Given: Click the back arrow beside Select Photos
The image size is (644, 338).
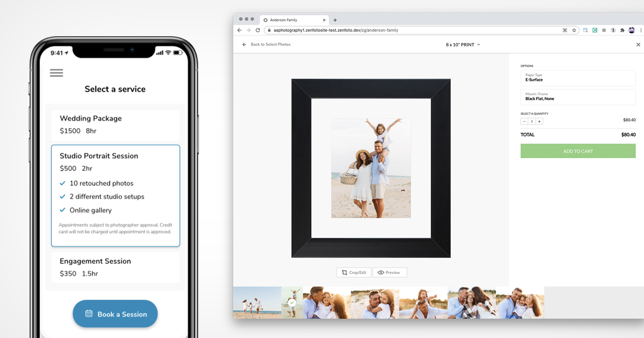Looking at the screenshot, I should pyautogui.click(x=244, y=45).
